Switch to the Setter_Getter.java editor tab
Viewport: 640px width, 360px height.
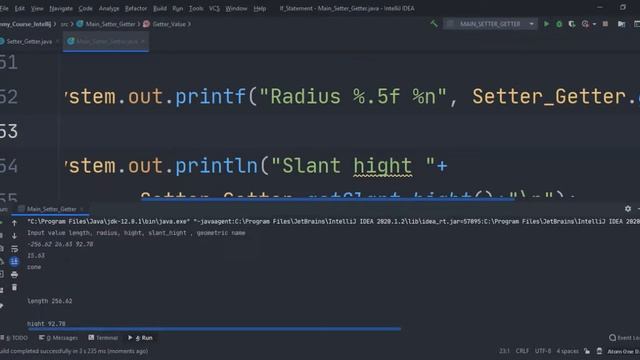click(29, 42)
